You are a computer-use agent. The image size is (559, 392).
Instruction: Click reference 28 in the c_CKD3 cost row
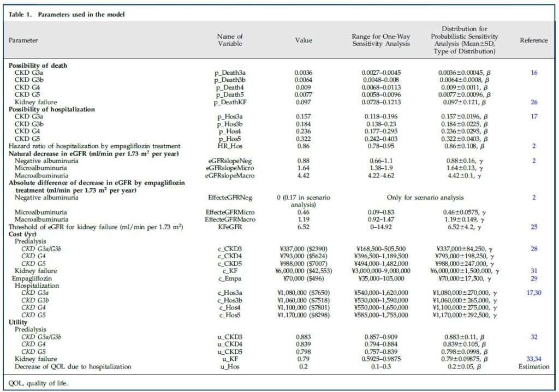coord(533,248)
